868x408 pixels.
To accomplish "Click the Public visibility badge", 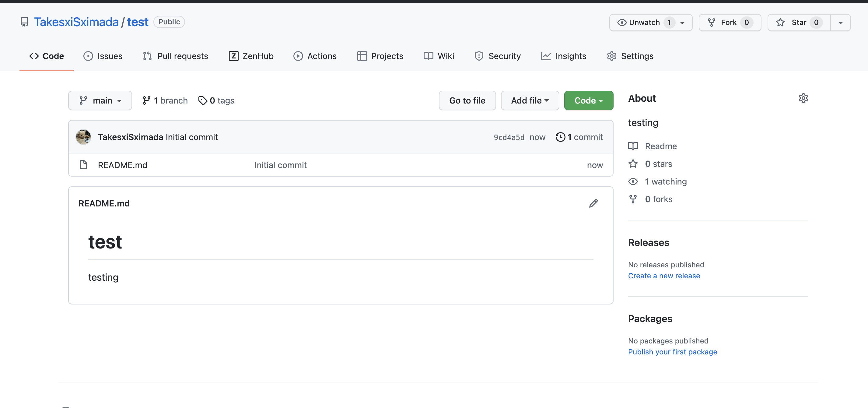I will tap(169, 22).
